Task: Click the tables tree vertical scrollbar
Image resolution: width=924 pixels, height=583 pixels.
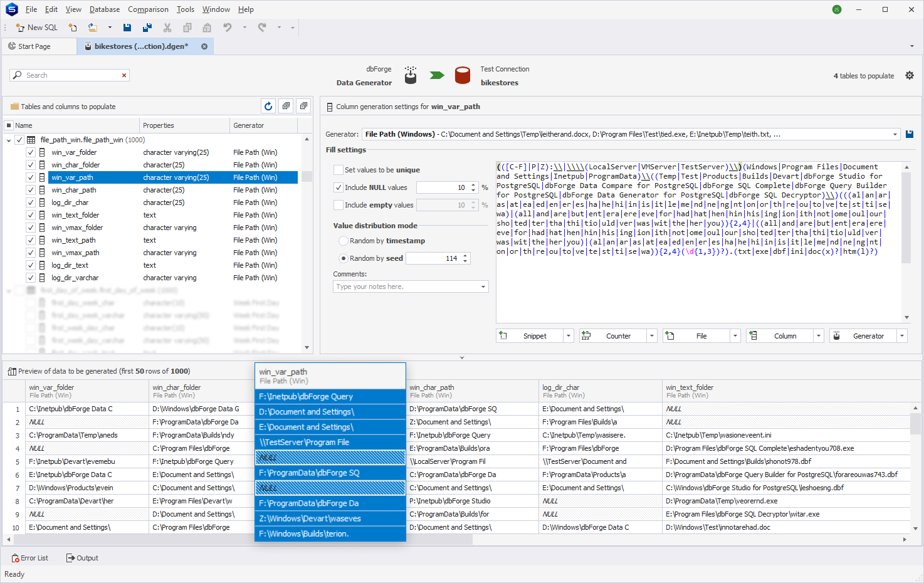Action: pyautogui.click(x=307, y=243)
